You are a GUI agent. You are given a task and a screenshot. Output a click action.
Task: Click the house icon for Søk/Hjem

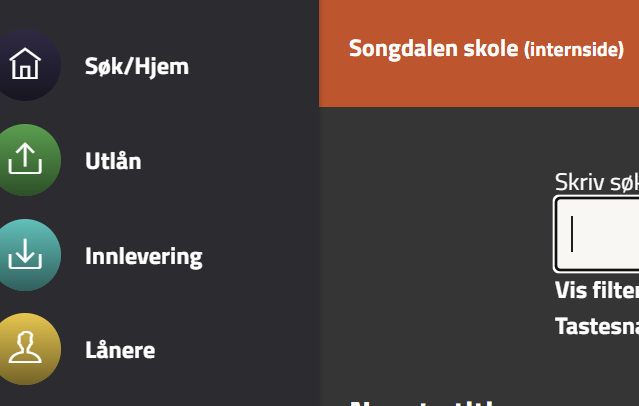pos(24,66)
